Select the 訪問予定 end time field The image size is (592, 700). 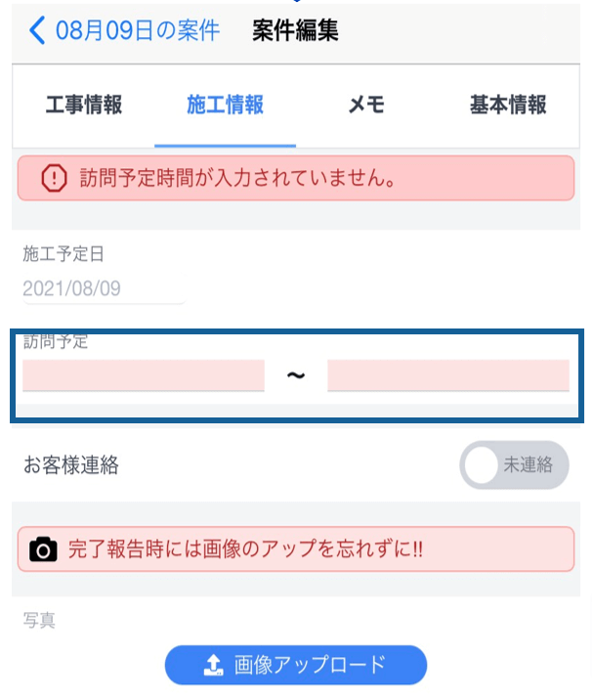click(x=447, y=375)
